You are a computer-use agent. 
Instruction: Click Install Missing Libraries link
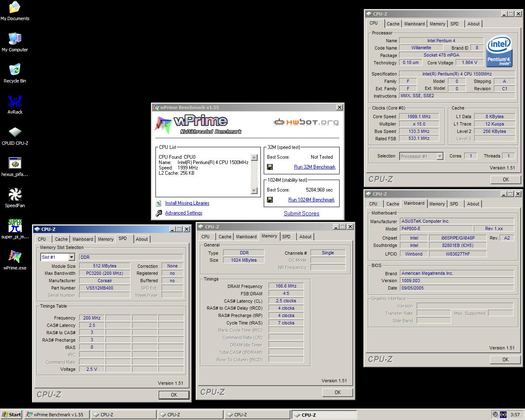pyautogui.click(x=187, y=203)
